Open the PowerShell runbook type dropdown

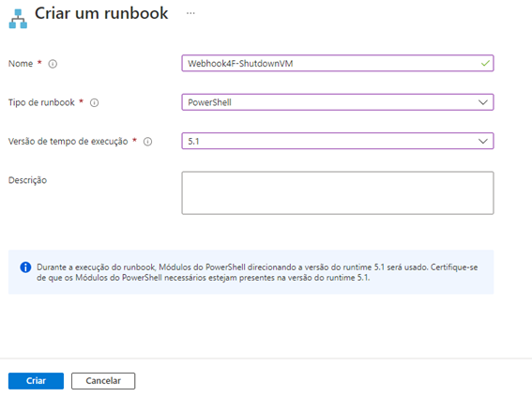pos(338,102)
